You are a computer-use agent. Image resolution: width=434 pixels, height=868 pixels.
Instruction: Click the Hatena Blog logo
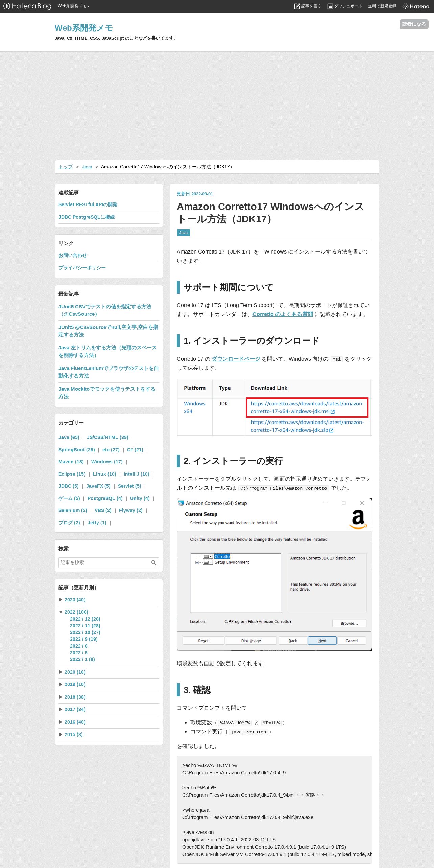click(27, 6)
